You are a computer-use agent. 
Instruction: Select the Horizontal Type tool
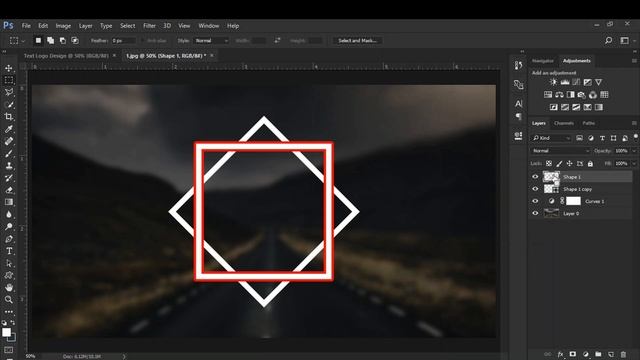coord(9,251)
